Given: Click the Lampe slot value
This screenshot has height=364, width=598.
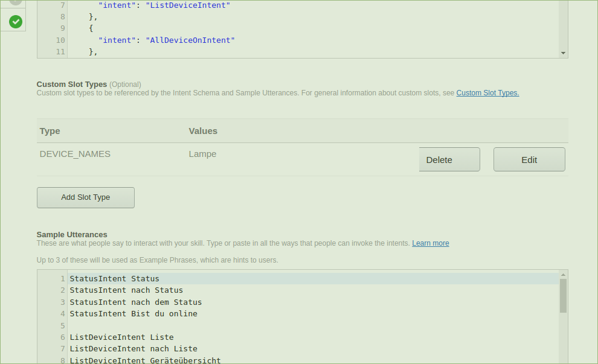Looking at the screenshot, I should click(x=202, y=154).
